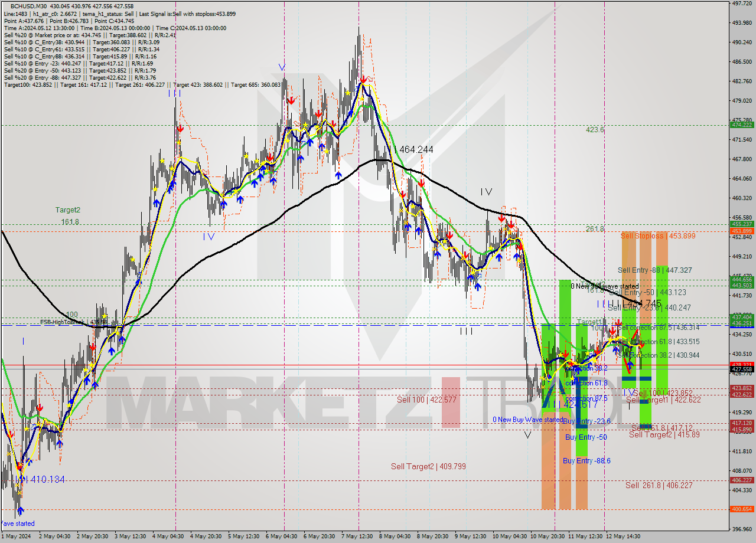Click the red 423.852 price tag
Screen dimensions: 756x543
[742, 388]
